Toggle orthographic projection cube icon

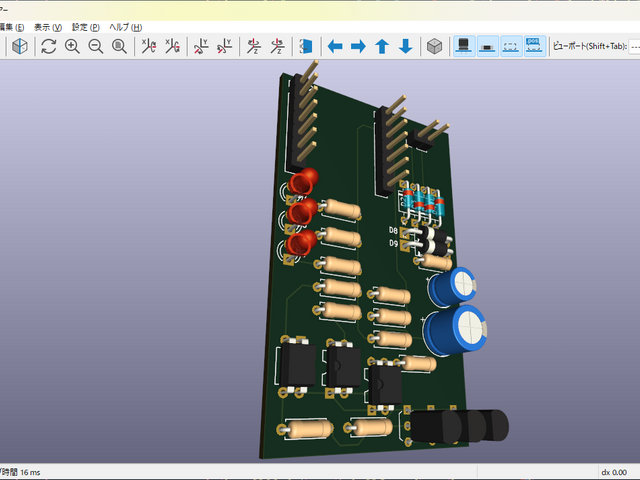[x=435, y=46]
